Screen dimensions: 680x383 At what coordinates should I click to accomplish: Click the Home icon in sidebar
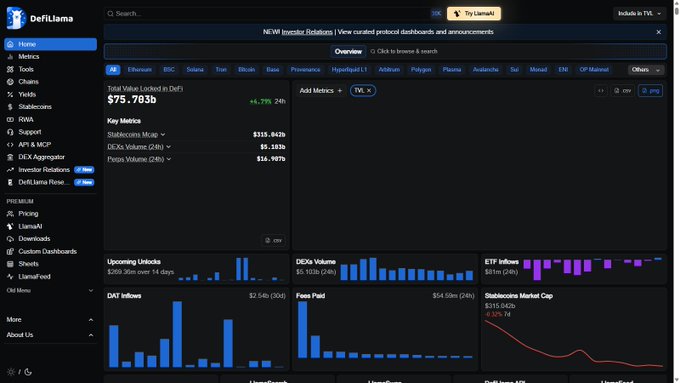coord(10,44)
